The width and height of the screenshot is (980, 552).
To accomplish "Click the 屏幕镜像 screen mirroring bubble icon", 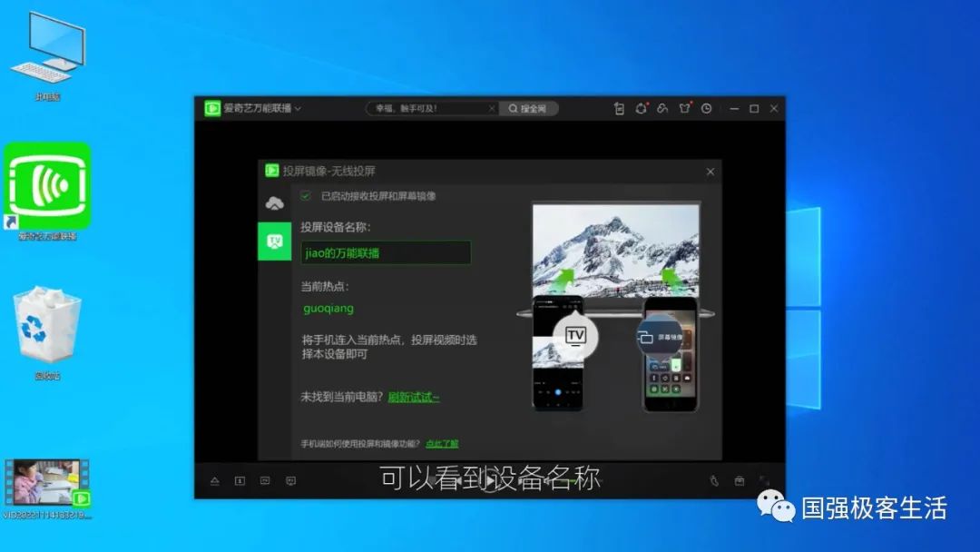I will [x=660, y=337].
